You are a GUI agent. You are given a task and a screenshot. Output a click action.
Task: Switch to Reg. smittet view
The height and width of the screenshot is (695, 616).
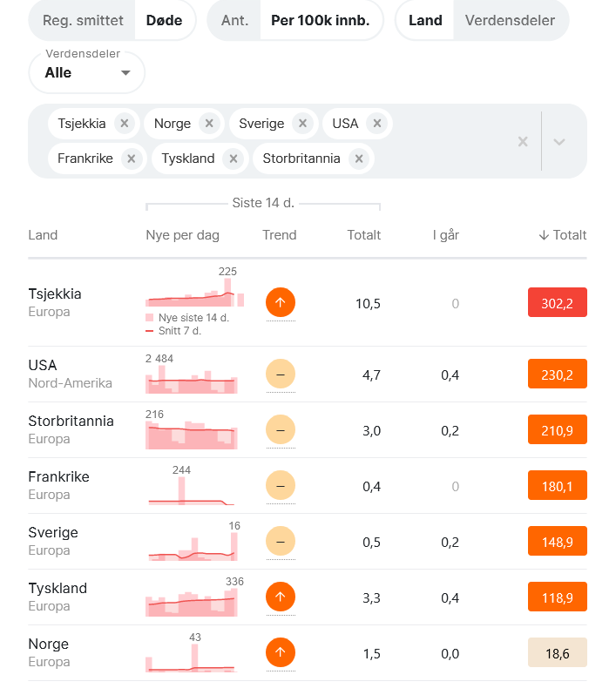83,20
